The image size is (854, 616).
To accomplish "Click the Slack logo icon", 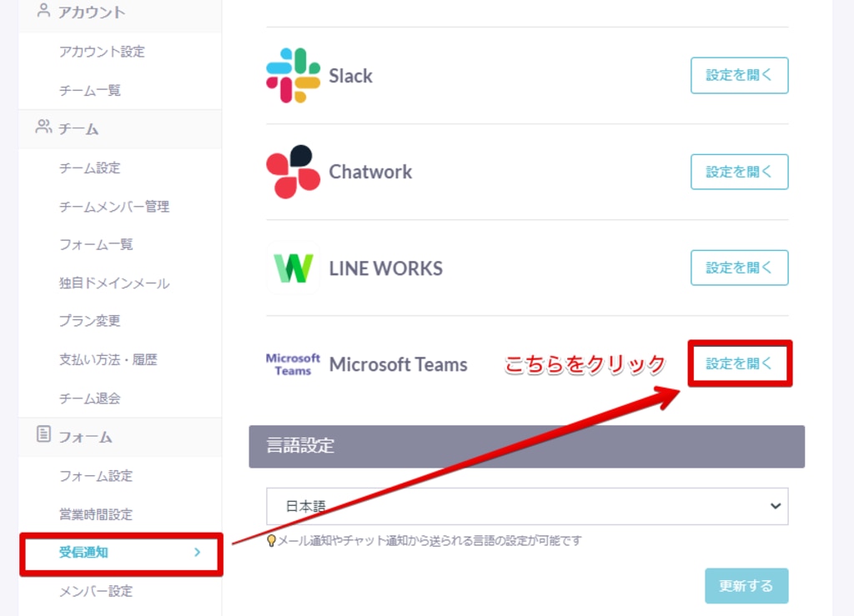I will point(293,75).
